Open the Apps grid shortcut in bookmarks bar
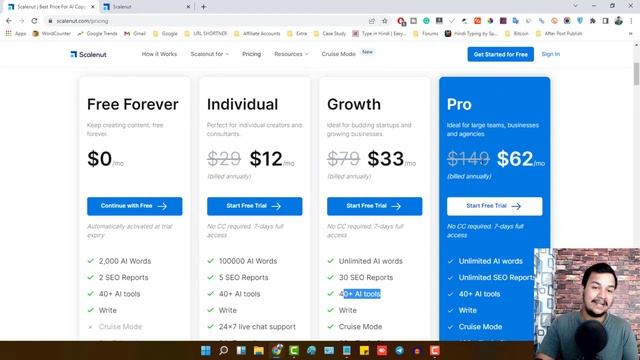 click(16, 33)
